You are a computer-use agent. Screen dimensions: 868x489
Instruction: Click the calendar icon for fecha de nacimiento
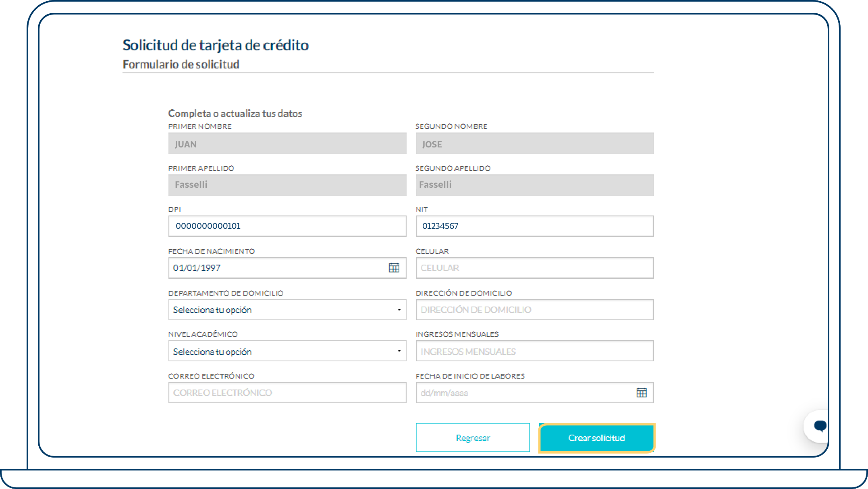click(394, 267)
